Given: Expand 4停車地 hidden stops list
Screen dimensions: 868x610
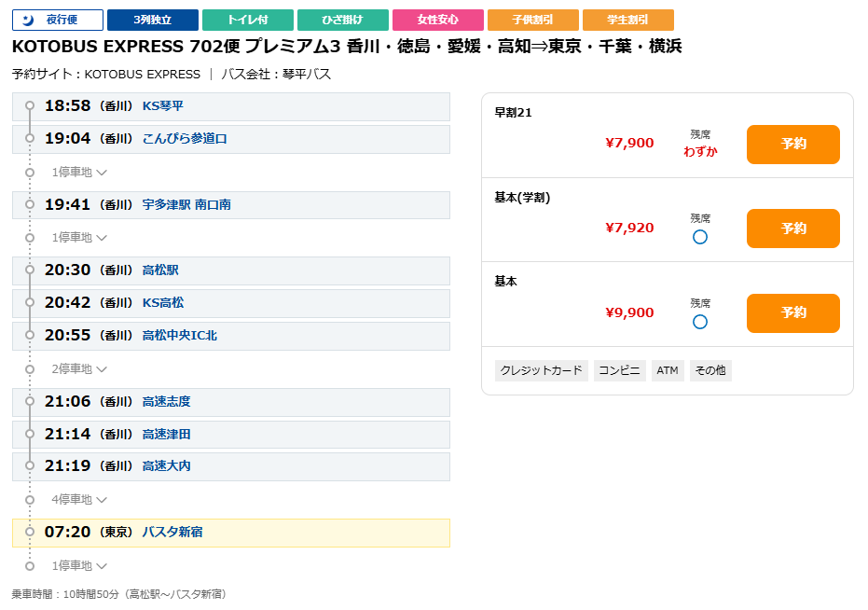Looking at the screenshot, I should (x=79, y=500).
